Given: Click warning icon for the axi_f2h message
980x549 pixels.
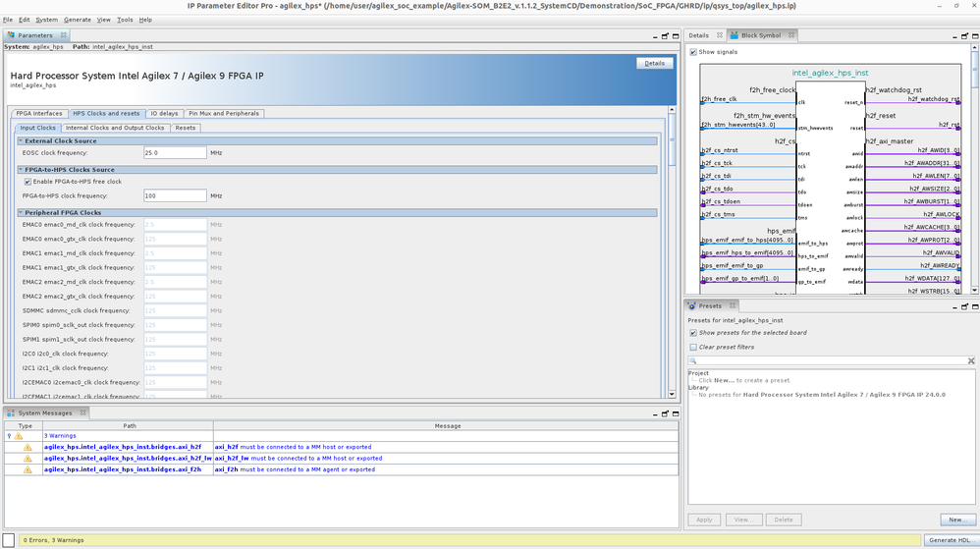Looking at the screenshot, I should [27, 469].
